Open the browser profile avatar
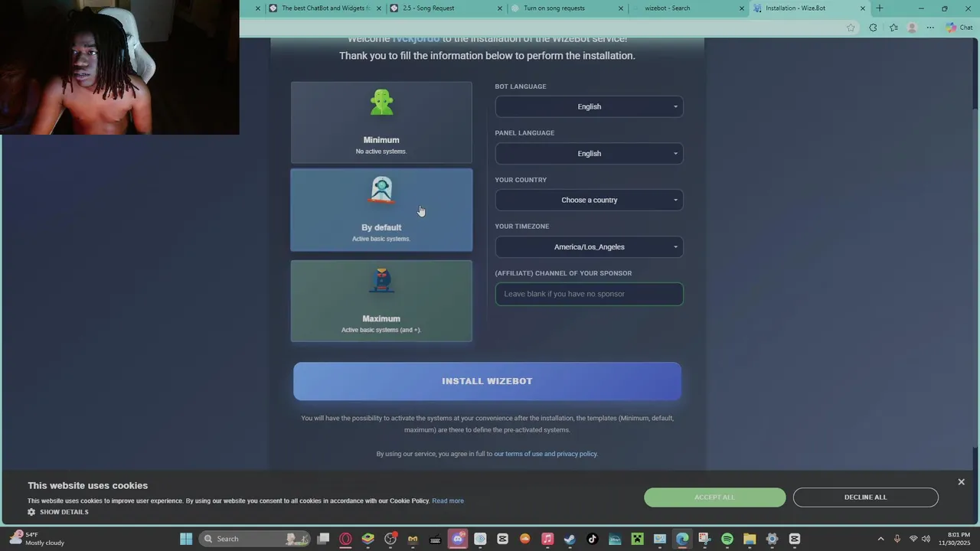This screenshot has width=980, height=551. click(912, 28)
